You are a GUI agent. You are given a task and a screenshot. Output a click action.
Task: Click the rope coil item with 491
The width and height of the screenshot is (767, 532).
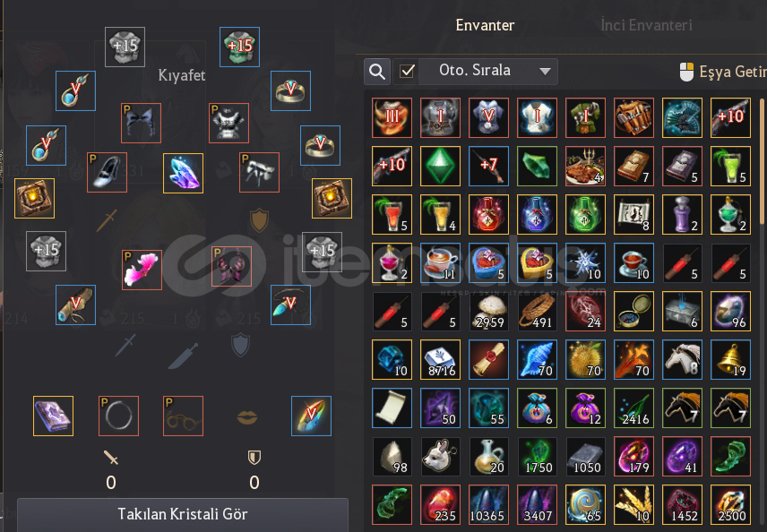tap(537, 312)
